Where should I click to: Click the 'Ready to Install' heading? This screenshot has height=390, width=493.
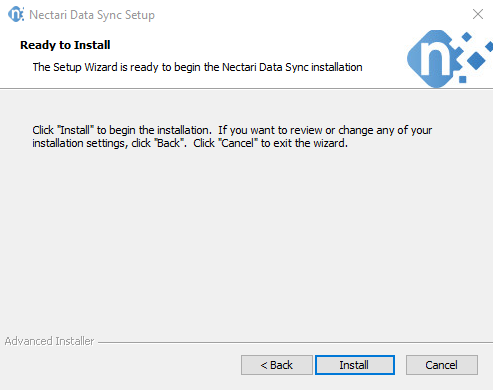point(65,45)
